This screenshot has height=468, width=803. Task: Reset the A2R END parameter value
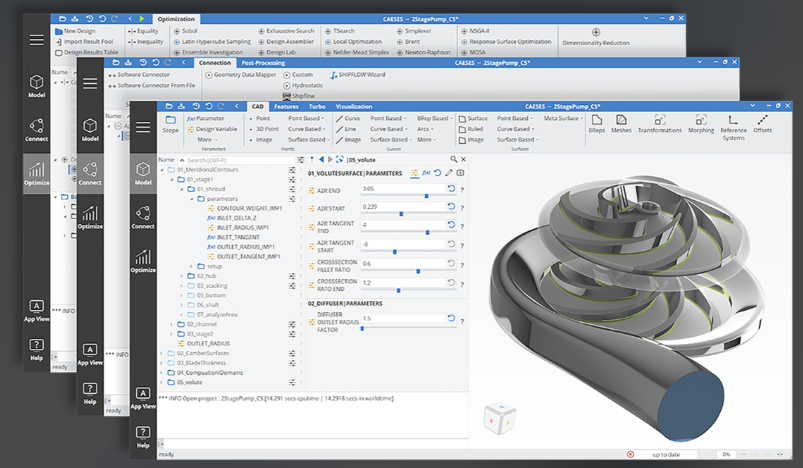[451, 189]
